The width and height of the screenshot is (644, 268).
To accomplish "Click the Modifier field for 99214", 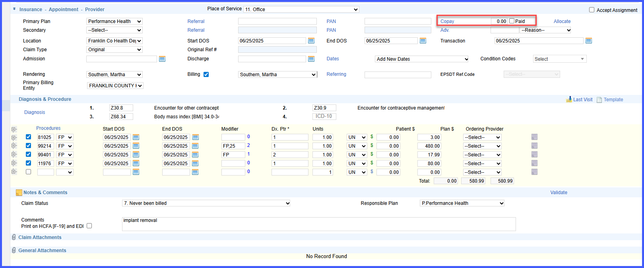I will 233,146.
